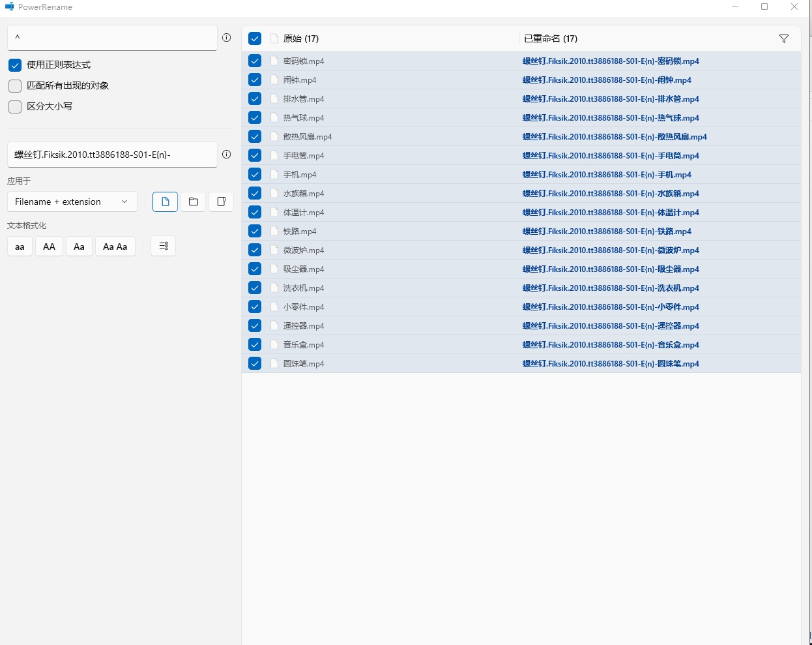Click renamed preview ending in 密码锁.mp4
This screenshot has height=645, width=812.
[x=611, y=61]
